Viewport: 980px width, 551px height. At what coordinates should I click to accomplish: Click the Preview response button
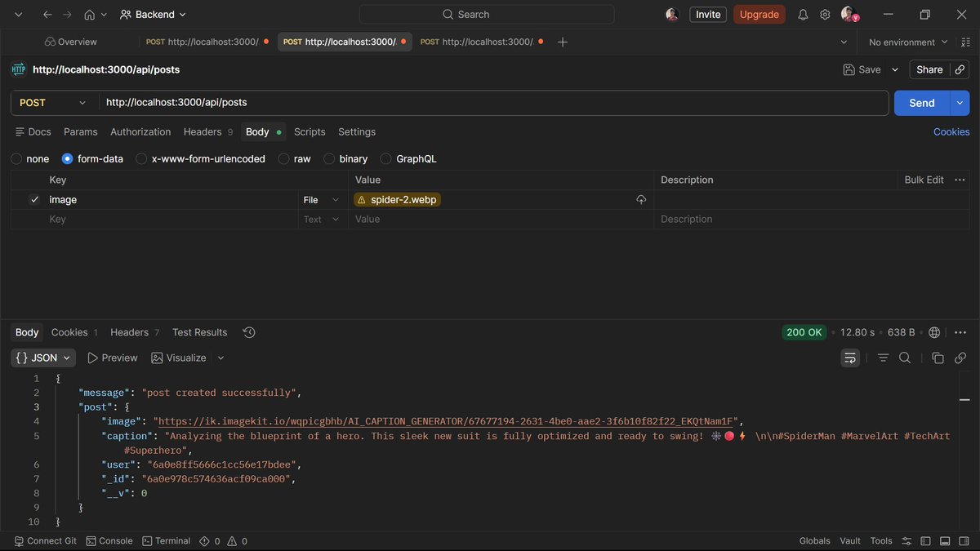point(113,358)
